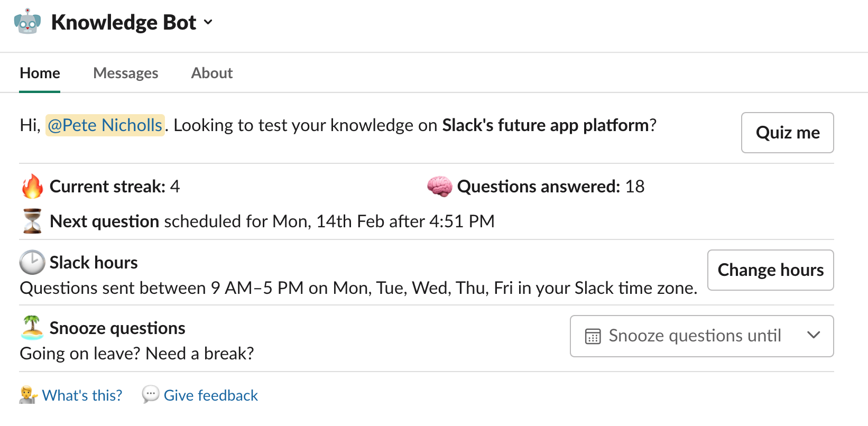This screenshot has height=426, width=868.
Task: Click the speech bubble icon beside Give feedback
Action: tap(150, 394)
